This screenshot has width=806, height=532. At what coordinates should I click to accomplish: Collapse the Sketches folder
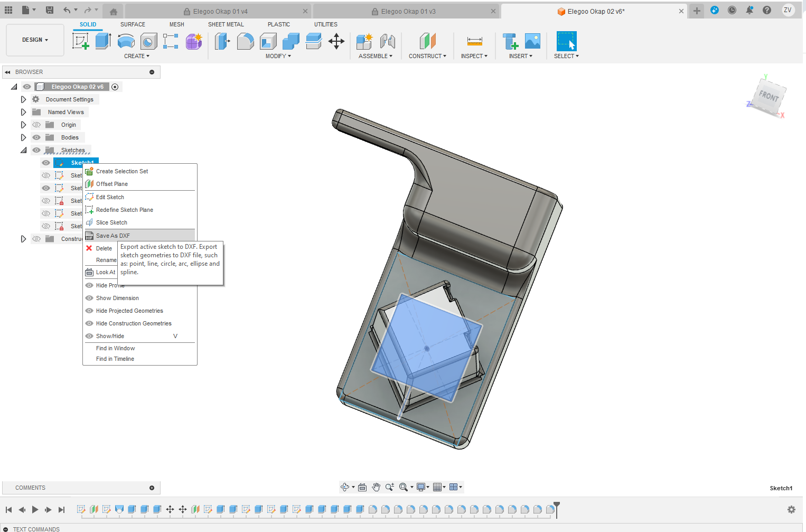(x=23, y=150)
